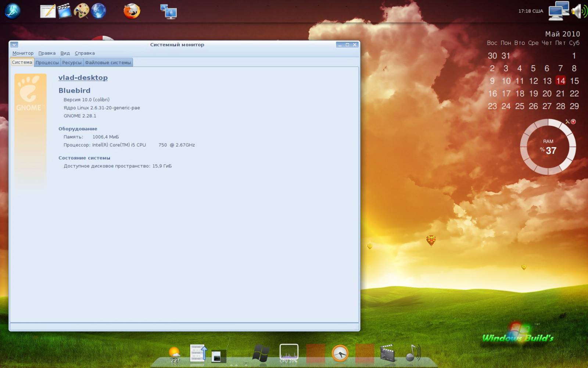
Task: Select the Система tab
Action: click(22, 62)
